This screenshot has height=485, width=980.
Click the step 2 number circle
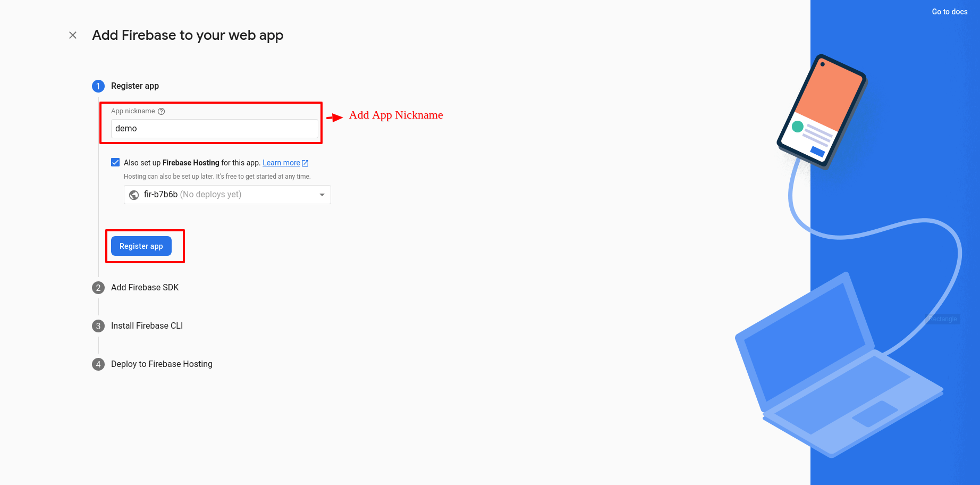coord(98,288)
